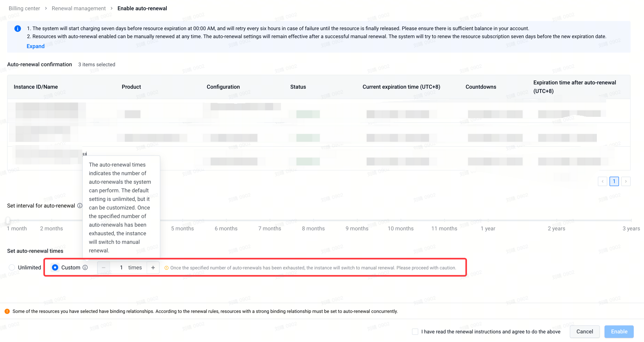Click the orange warning icon in binding notice
Image resolution: width=644 pixels, height=342 pixels.
coord(7,311)
